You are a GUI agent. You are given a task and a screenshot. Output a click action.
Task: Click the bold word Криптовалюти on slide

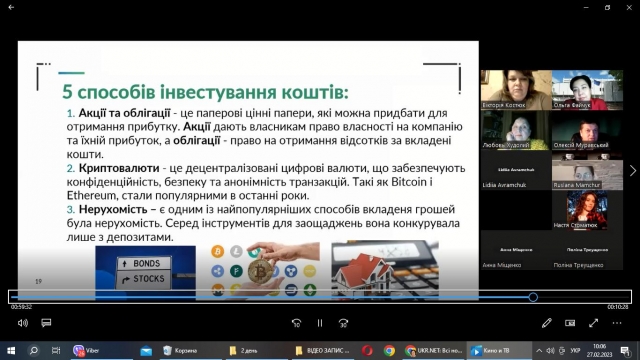coord(119,168)
